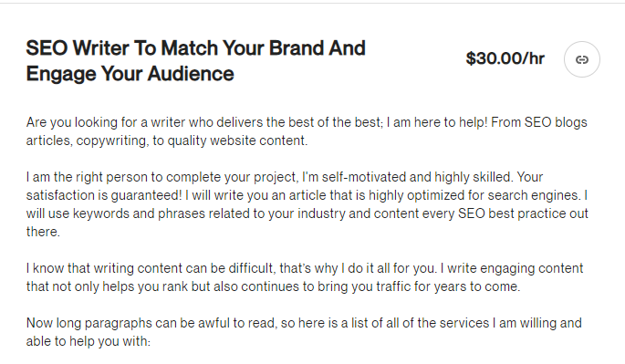Click the 'Now long paragraphs can be awful' sentence
Image resolution: width=625 pixels, height=364 pixels.
tap(151, 323)
